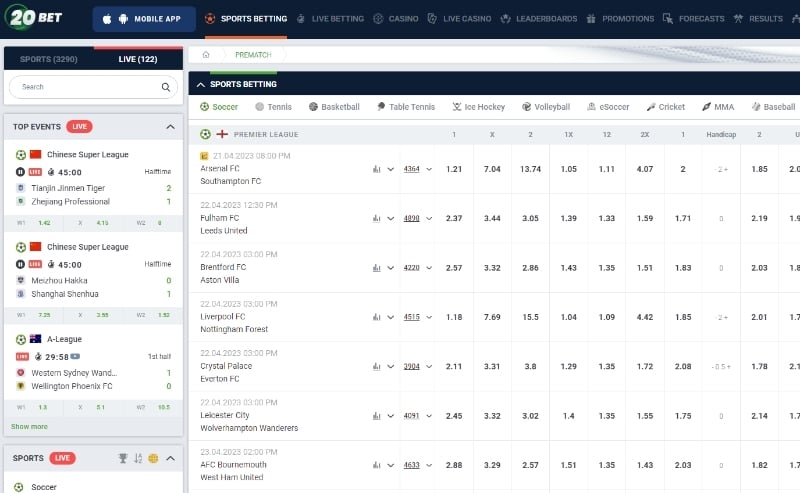Click the England flag beside Premier League

[222, 134]
